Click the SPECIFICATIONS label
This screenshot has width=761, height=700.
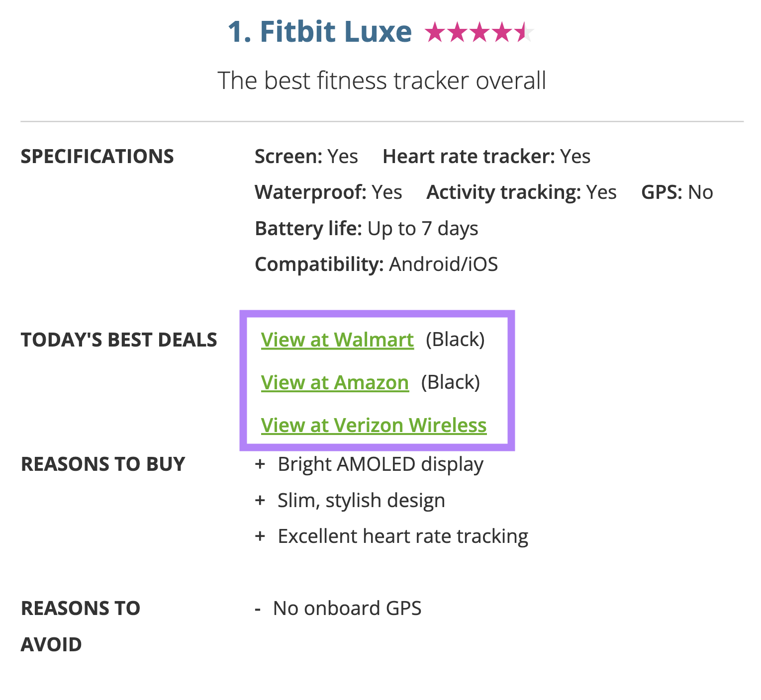(97, 157)
